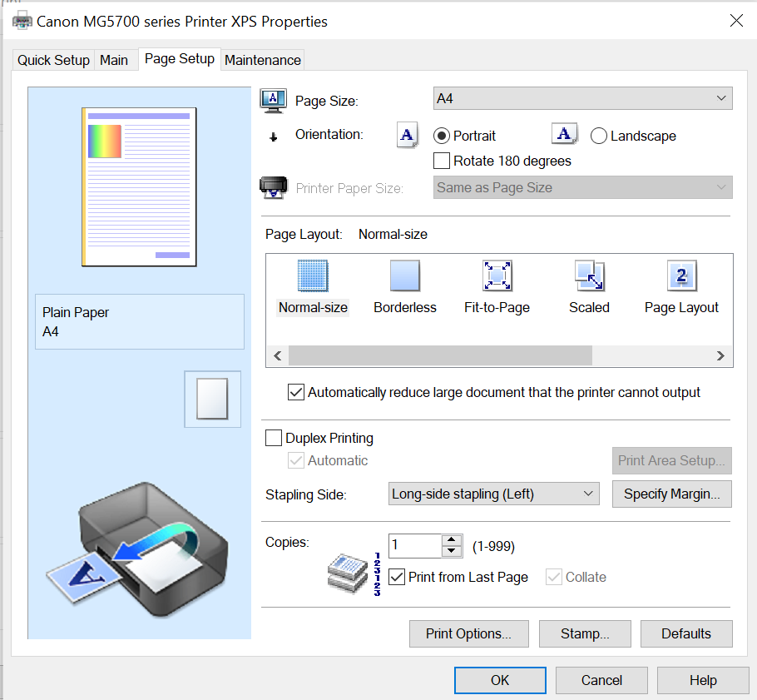Click the Page Size icon next to its label

(x=273, y=97)
